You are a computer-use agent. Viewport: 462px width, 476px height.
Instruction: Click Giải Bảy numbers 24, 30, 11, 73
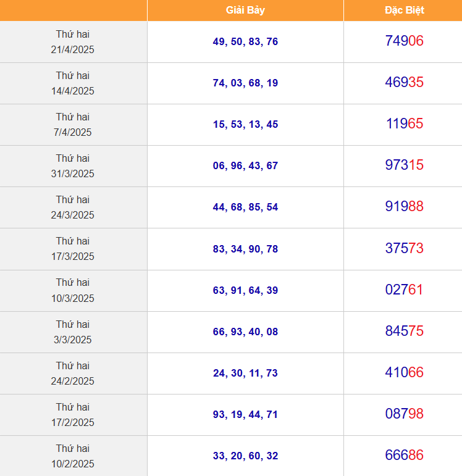pos(245,374)
